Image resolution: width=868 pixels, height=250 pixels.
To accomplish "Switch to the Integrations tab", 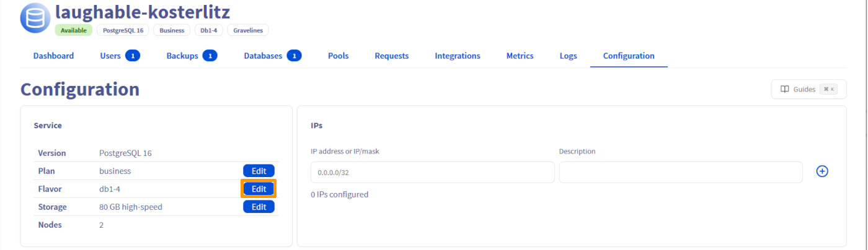I will coord(457,56).
